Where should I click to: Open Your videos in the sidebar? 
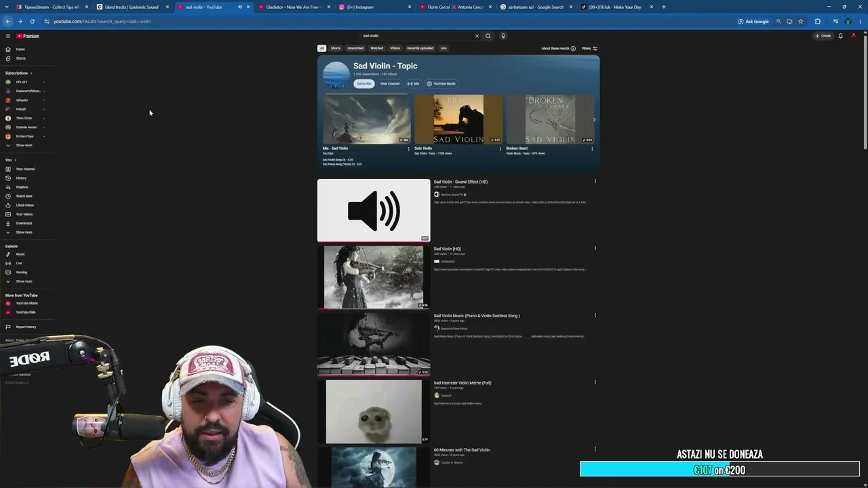click(x=24, y=214)
